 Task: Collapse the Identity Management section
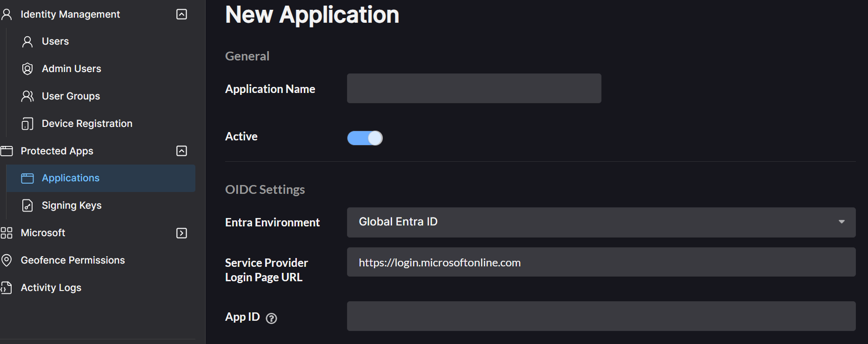pyautogui.click(x=182, y=14)
